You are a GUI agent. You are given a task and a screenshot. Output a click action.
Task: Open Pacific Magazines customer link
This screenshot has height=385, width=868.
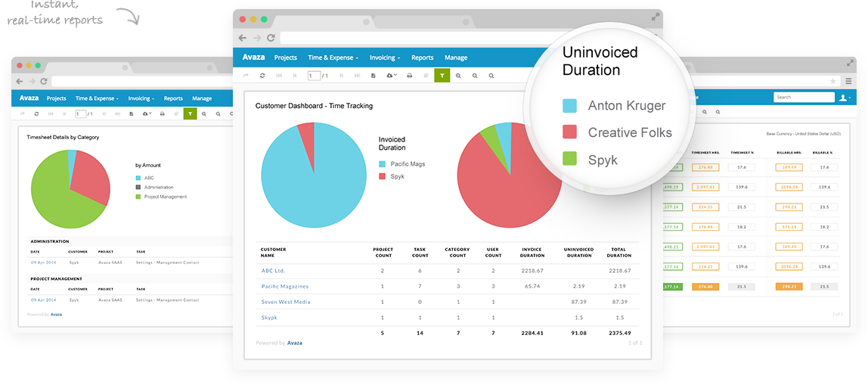pos(285,287)
